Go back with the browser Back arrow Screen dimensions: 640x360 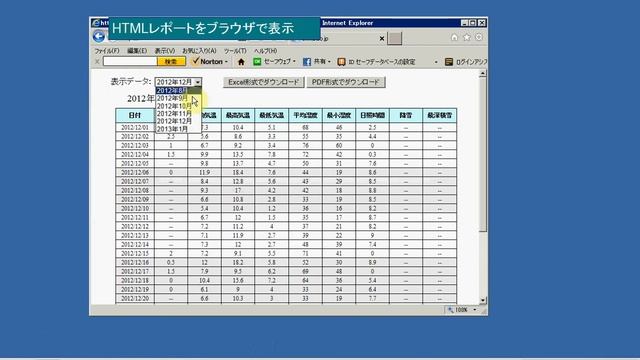click(x=99, y=36)
